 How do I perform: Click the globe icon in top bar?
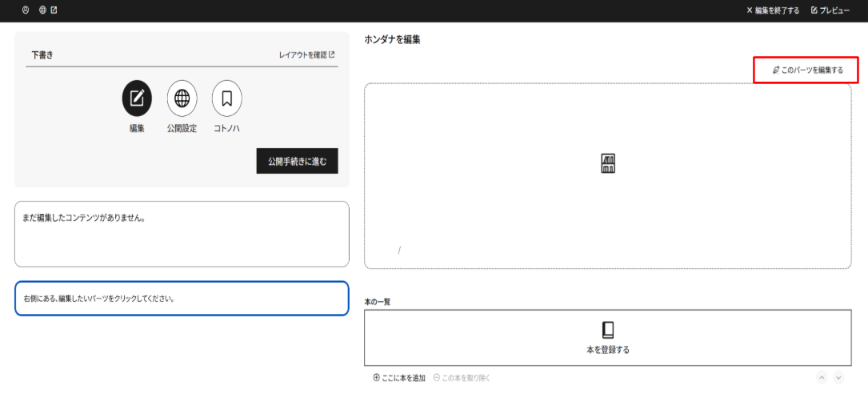(x=42, y=10)
